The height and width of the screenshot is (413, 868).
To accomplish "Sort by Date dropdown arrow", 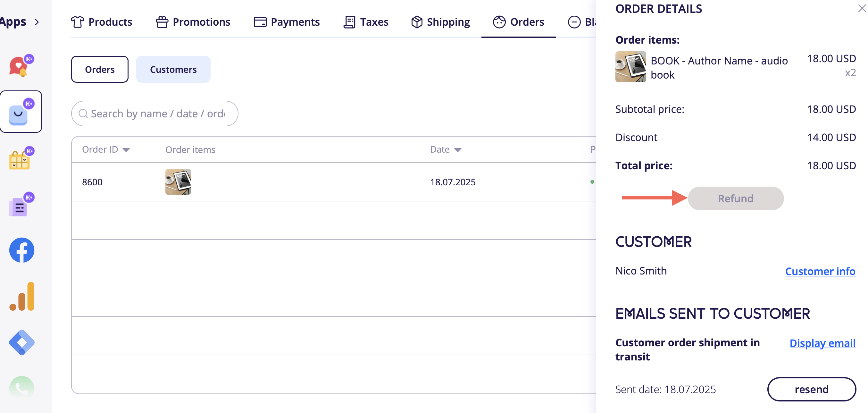I will click(458, 150).
